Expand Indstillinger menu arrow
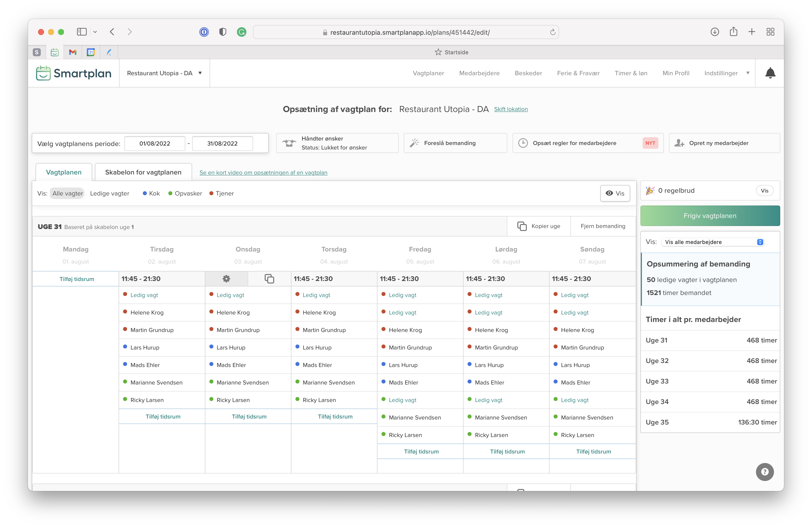812x528 pixels. 748,73
